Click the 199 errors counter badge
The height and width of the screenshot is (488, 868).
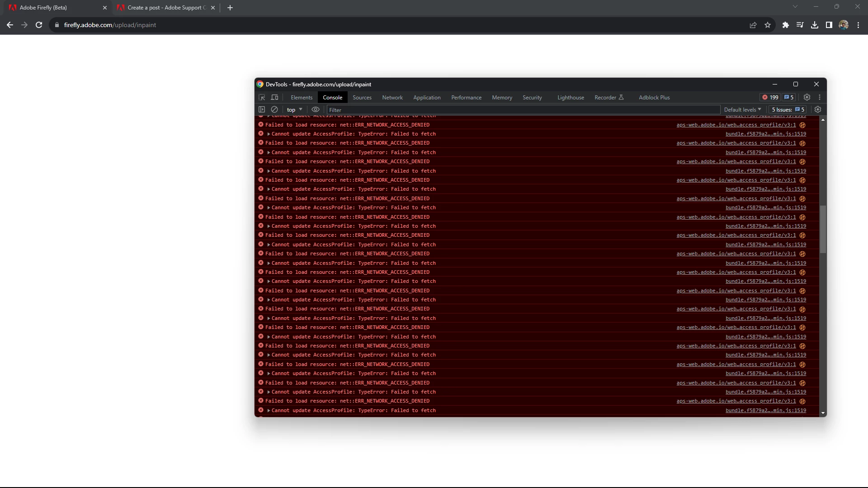[770, 97]
